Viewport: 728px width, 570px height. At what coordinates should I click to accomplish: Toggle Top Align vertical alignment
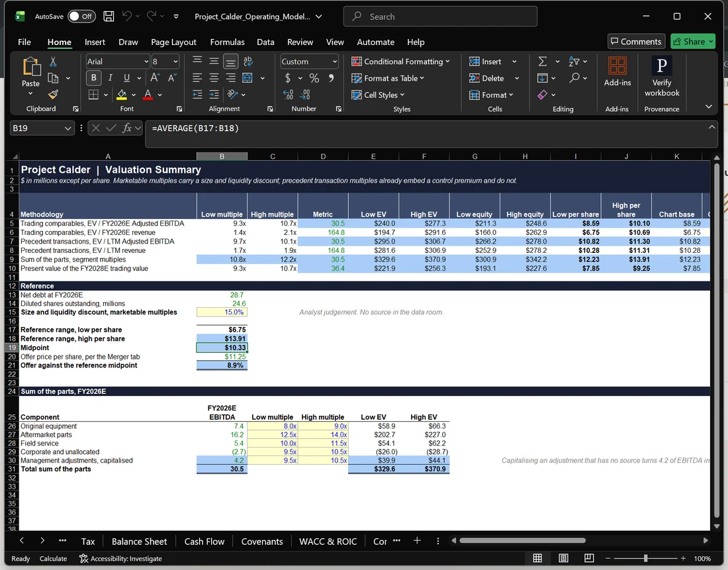click(x=197, y=61)
